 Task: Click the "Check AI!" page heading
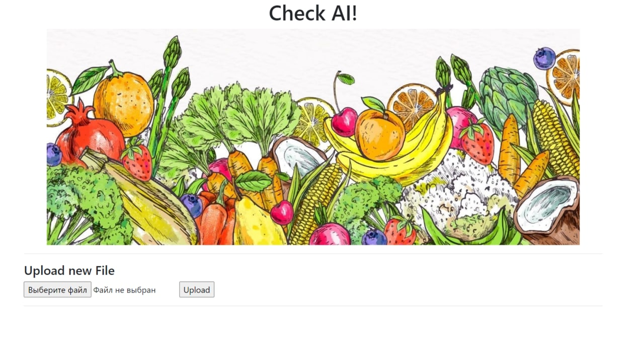pyautogui.click(x=313, y=13)
